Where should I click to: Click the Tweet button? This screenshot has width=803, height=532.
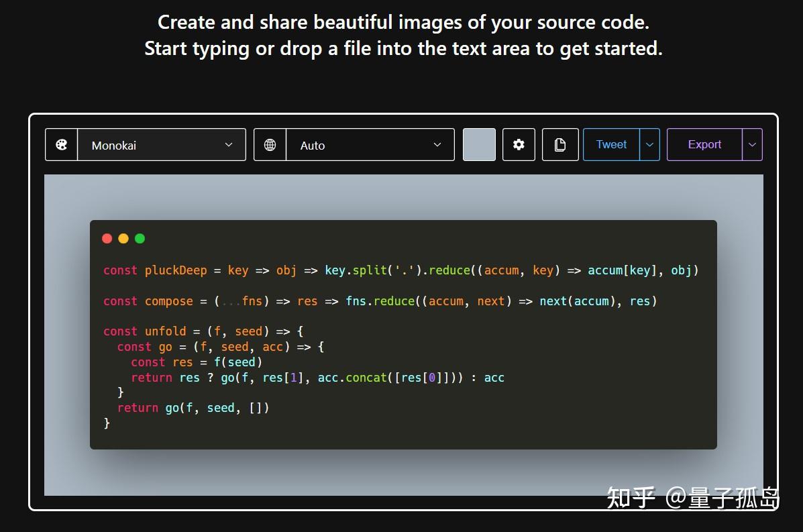point(611,144)
